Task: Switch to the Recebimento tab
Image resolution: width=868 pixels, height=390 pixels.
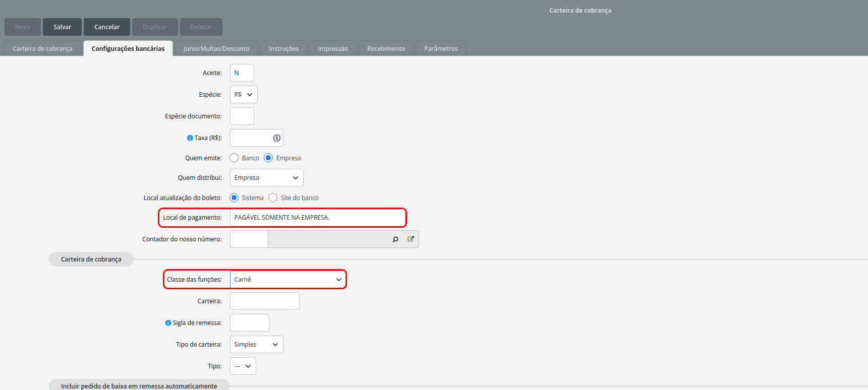Action: pyautogui.click(x=386, y=48)
